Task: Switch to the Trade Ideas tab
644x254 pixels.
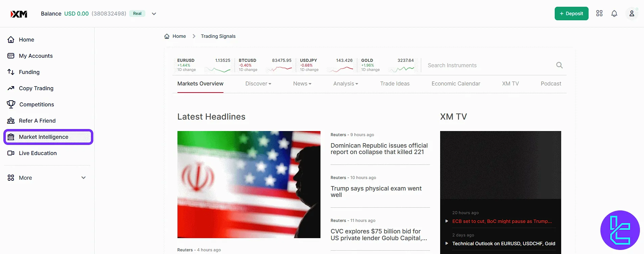Action: 395,84
